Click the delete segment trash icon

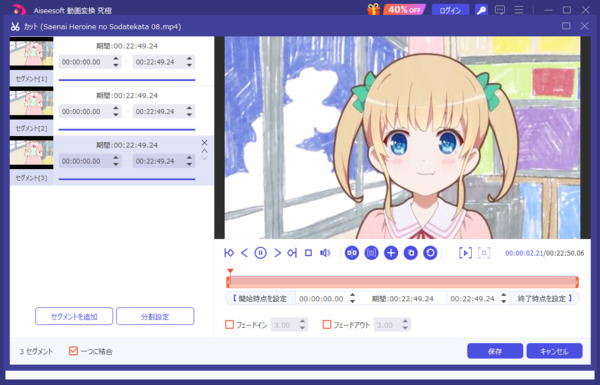pyautogui.click(x=372, y=253)
